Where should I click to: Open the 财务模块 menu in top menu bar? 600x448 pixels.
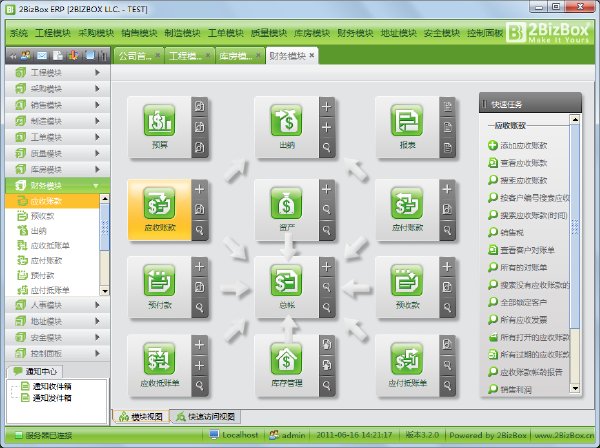355,33
